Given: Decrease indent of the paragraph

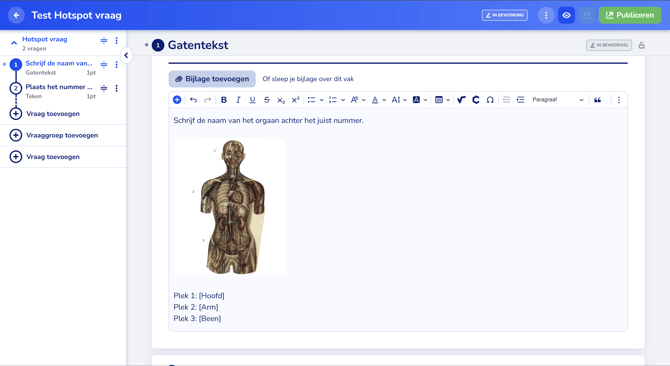Looking at the screenshot, I should (x=506, y=100).
